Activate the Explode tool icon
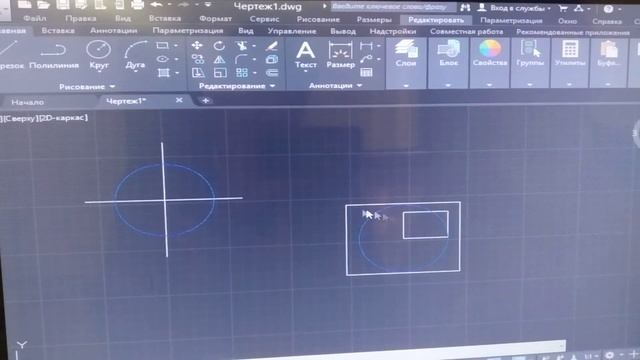 pyautogui.click(x=271, y=59)
